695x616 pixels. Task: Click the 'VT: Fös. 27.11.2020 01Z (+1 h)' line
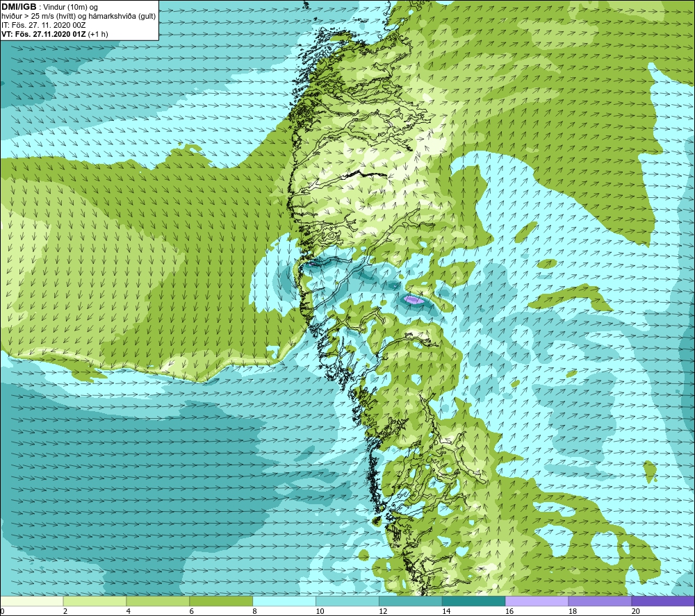[x=54, y=34]
